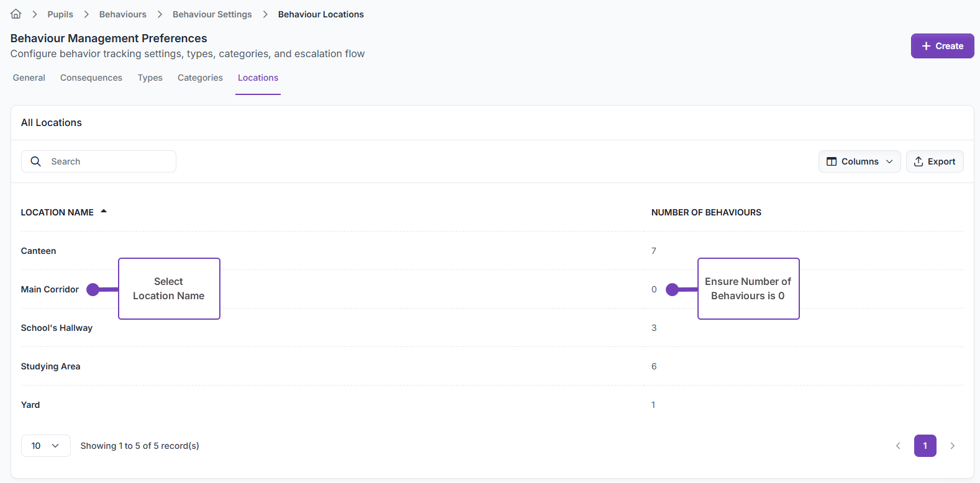
Task: Click the ascending sort arrow on Location Name
Action: (104, 212)
